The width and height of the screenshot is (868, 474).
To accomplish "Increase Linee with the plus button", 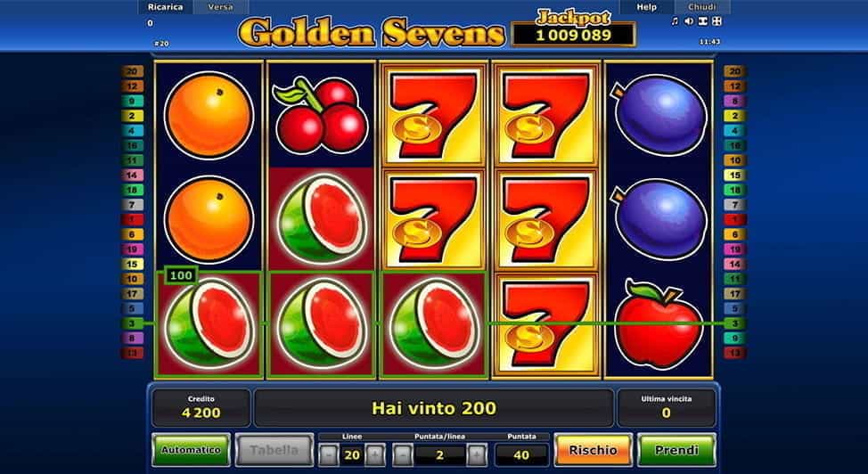I will 375,455.
